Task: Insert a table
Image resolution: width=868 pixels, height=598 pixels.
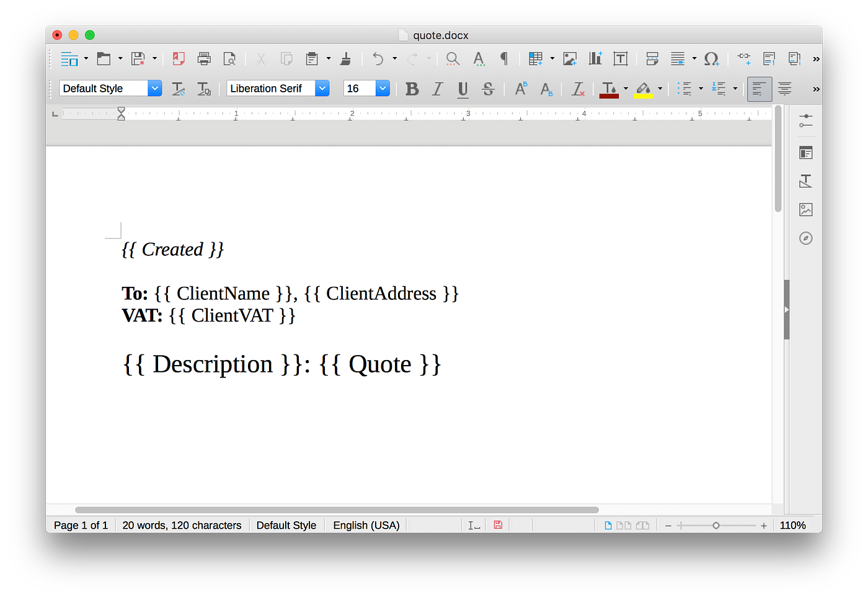Action: [x=536, y=59]
